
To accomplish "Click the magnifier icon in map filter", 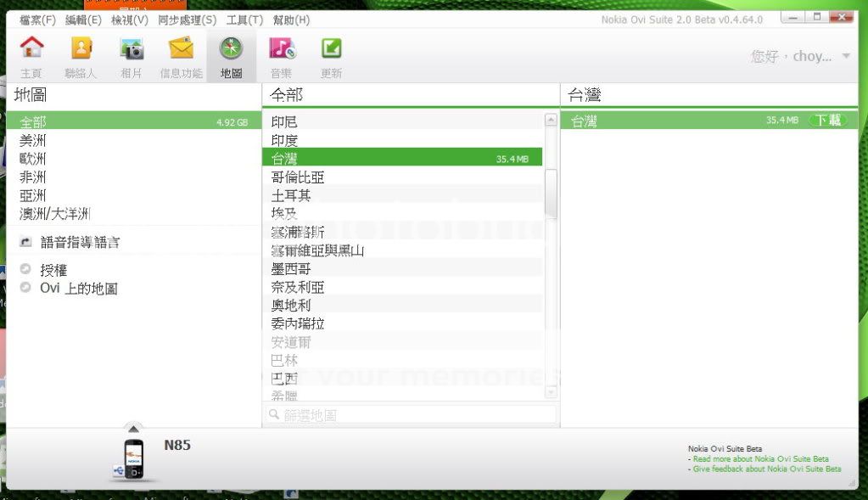I will pyautogui.click(x=273, y=414).
